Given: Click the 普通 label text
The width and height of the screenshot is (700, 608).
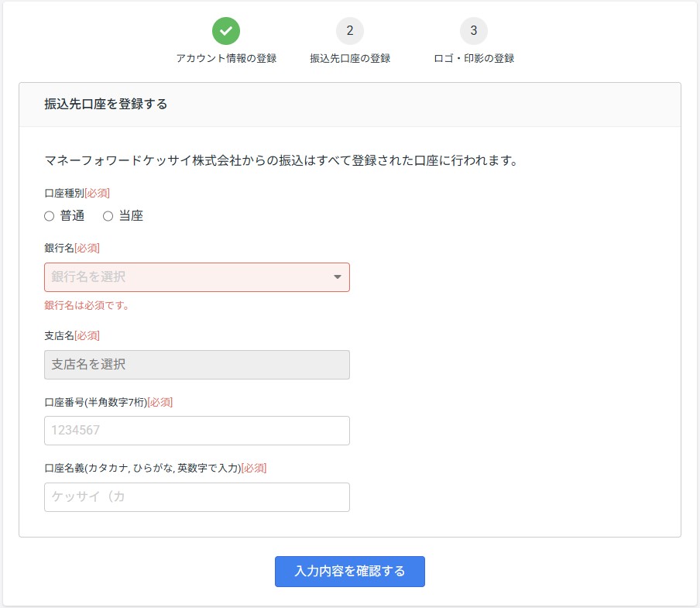Looking at the screenshot, I should point(72,216).
